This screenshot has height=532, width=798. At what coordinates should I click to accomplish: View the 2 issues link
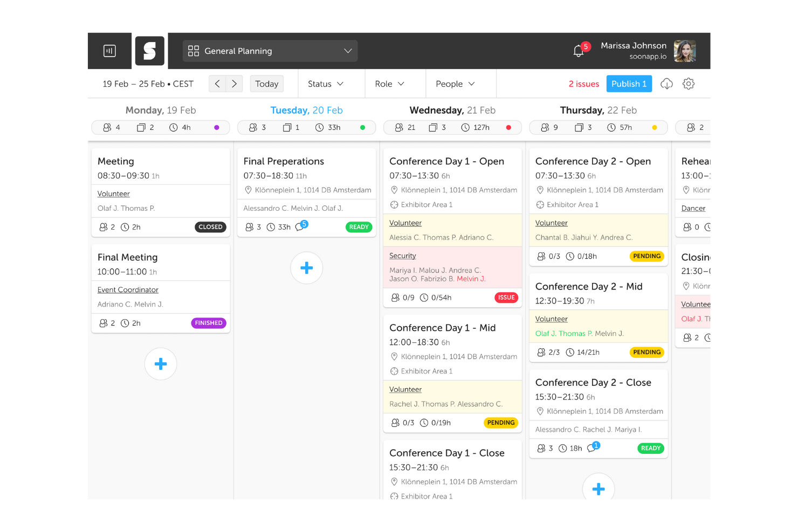click(584, 84)
